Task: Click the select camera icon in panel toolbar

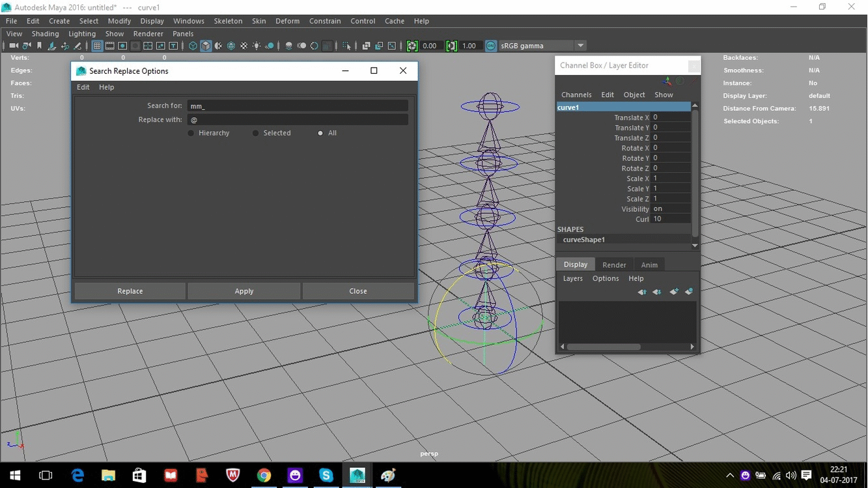Action: pyautogui.click(x=14, y=46)
